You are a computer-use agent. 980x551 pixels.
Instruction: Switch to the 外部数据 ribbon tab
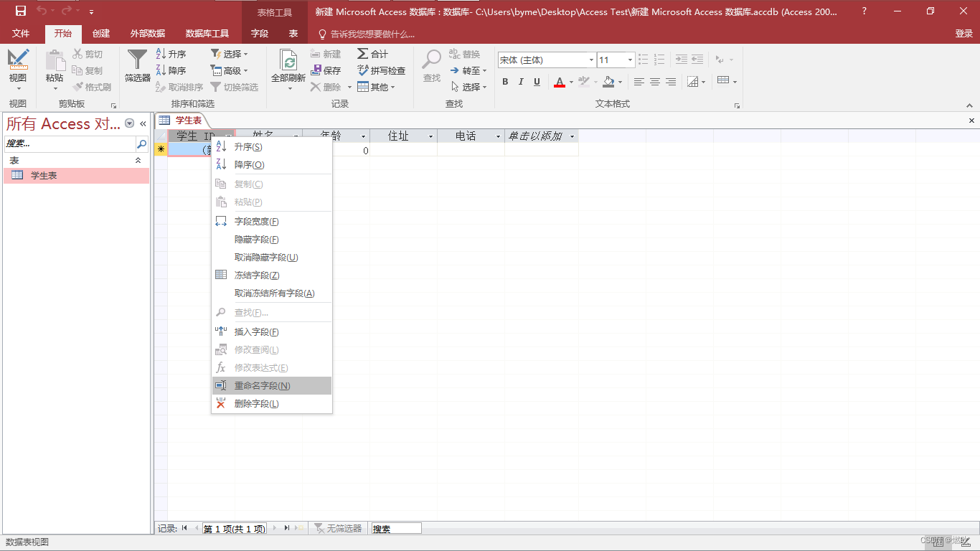148,34
